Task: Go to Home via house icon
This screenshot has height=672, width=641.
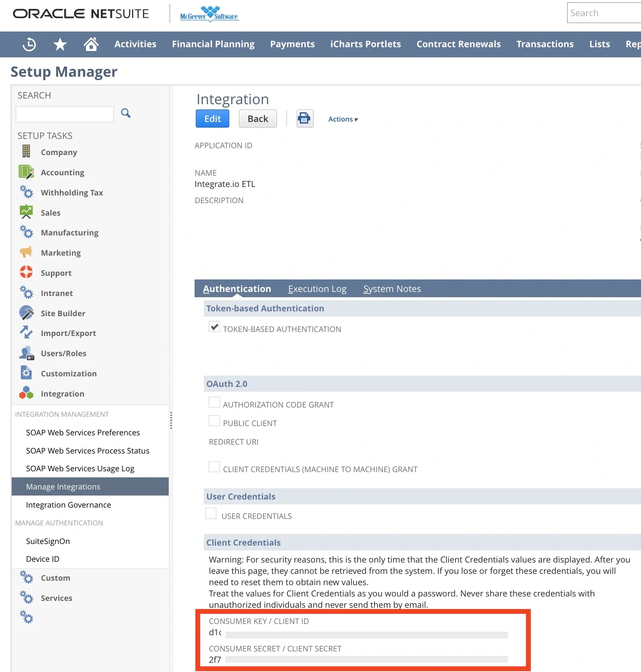Action: coord(91,44)
